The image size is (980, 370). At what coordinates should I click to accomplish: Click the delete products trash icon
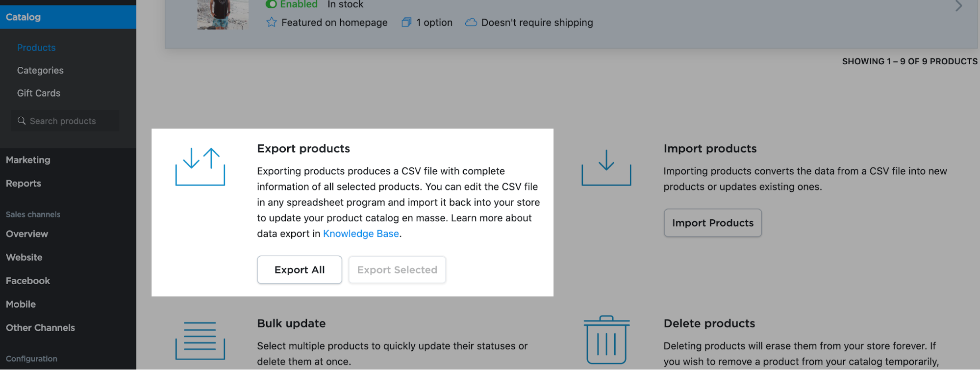[606, 340]
